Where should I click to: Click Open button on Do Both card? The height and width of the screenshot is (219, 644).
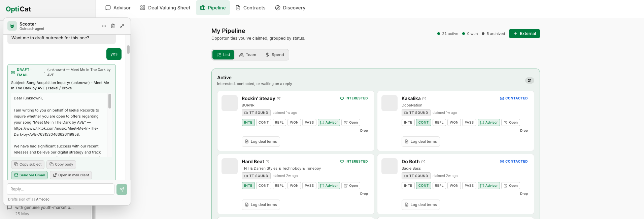tap(511, 186)
